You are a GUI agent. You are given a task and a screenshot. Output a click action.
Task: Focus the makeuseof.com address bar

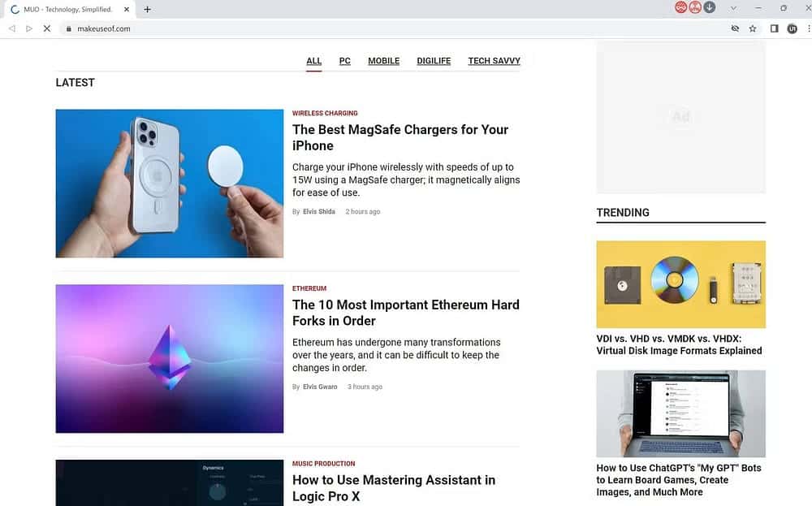pyautogui.click(x=394, y=28)
